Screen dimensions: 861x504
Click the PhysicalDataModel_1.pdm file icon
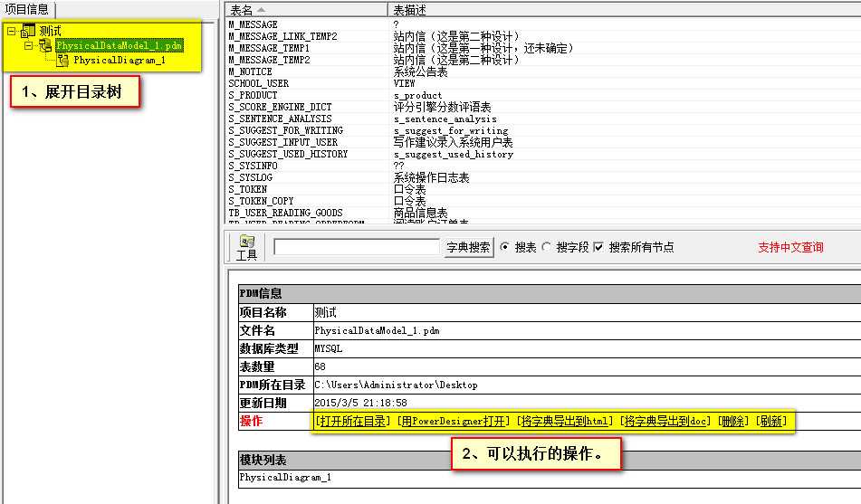tap(45, 45)
